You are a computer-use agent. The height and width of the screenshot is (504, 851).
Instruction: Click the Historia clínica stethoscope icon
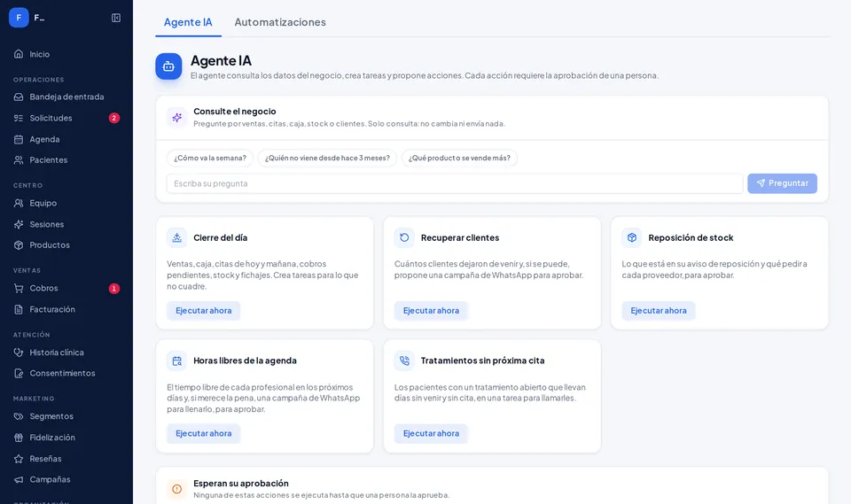click(x=19, y=353)
